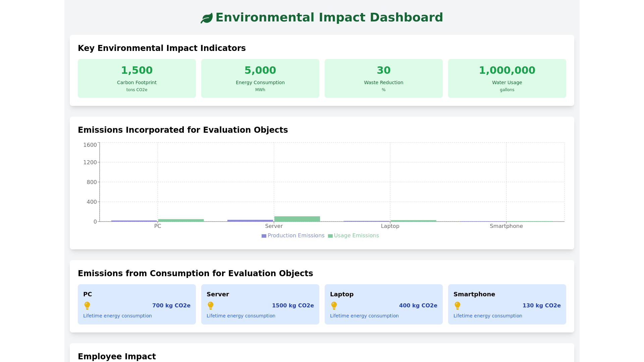Click the Environmental Impact Dashboard title
The height and width of the screenshot is (362, 644).
(329, 17)
